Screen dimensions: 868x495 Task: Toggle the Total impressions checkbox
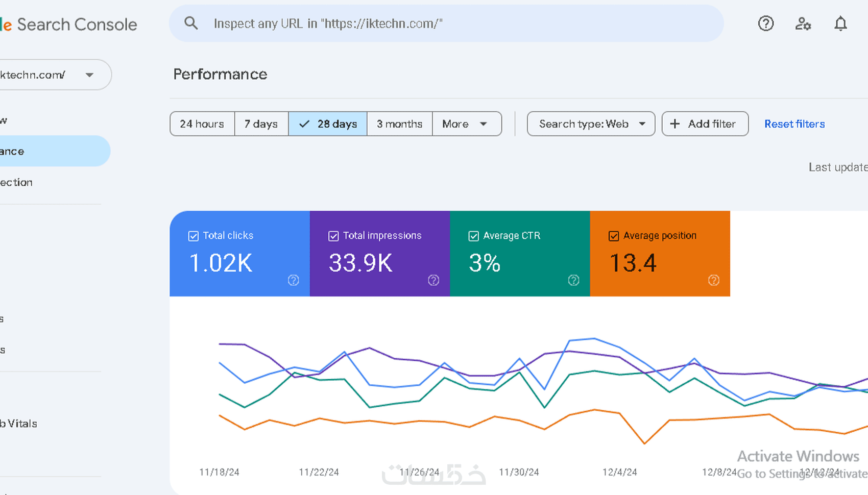(x=333, y=236)
